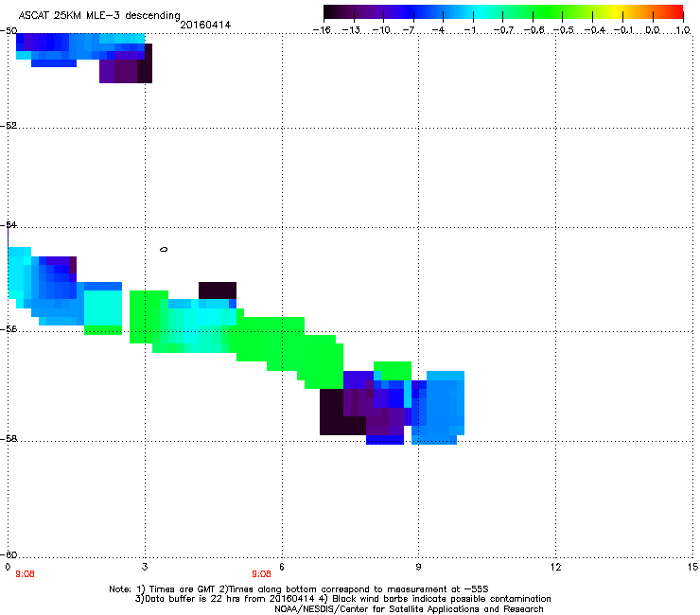
Task: Click the cyan section of the color bar
Action: [x=477, y=11]
